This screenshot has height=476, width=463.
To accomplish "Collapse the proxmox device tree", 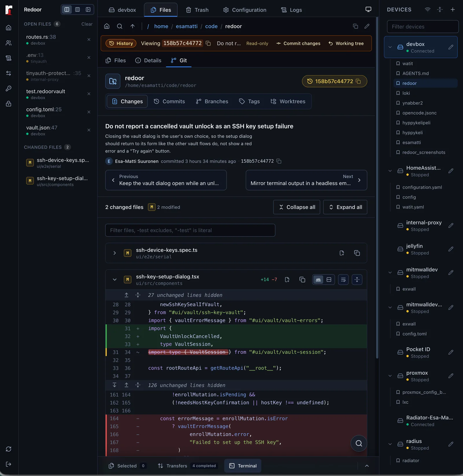I will 390,376.
